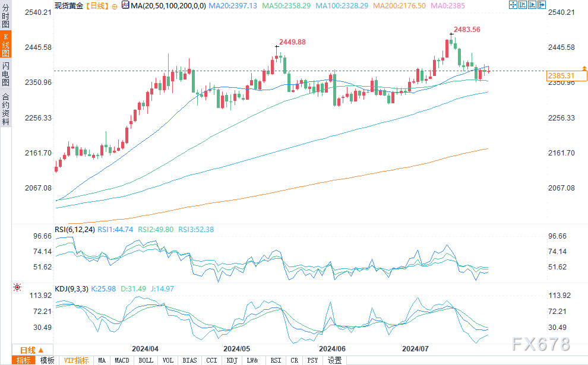Click the MA50:2358.29 value
This screenshot has height=365, width=588.
tap(286, 6)
